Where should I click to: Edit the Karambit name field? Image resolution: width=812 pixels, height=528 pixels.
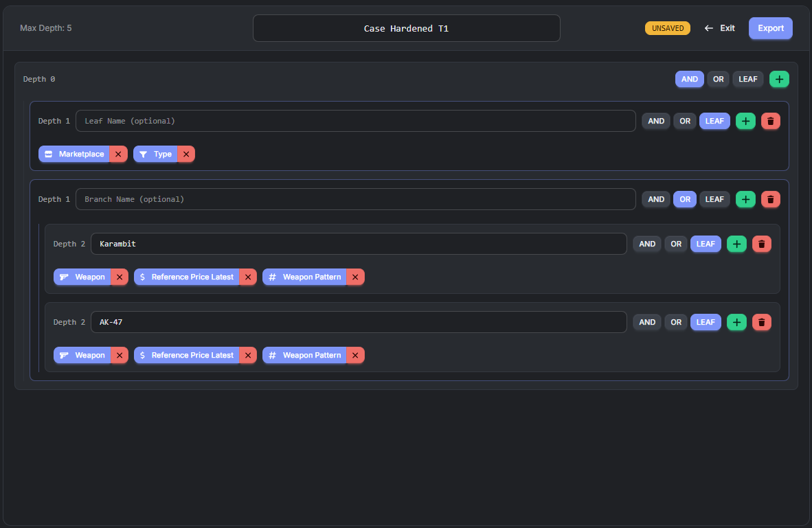(x=359, y=244)
